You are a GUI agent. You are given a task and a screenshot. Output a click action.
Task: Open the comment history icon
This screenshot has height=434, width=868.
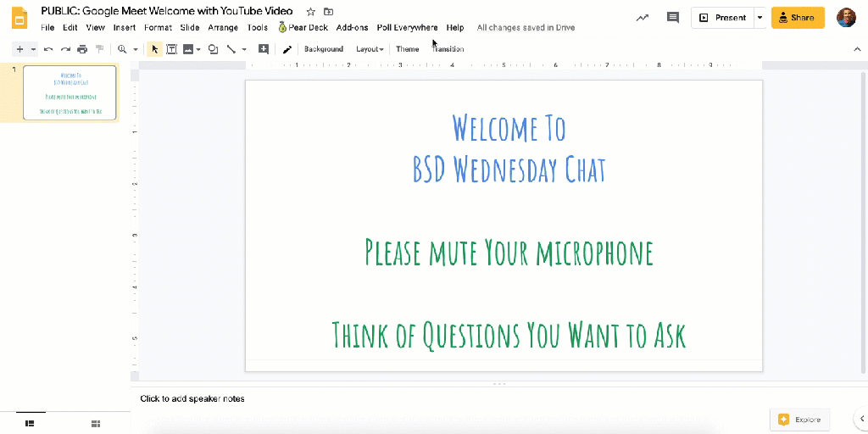673,18
